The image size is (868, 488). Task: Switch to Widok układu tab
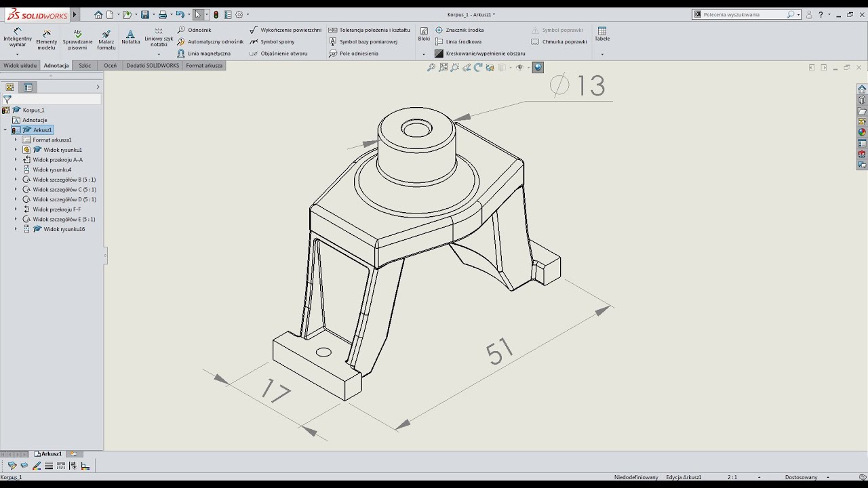[x=20, y=66]
